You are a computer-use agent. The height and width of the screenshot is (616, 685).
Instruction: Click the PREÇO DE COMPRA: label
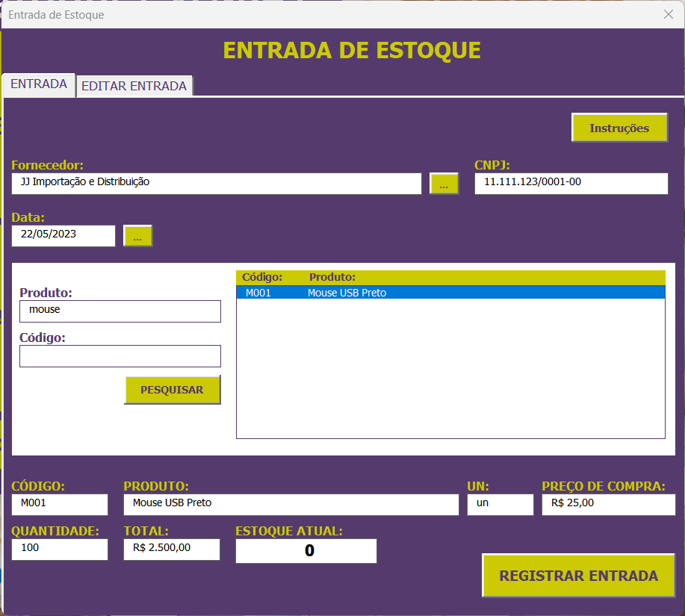coord(604,486)
